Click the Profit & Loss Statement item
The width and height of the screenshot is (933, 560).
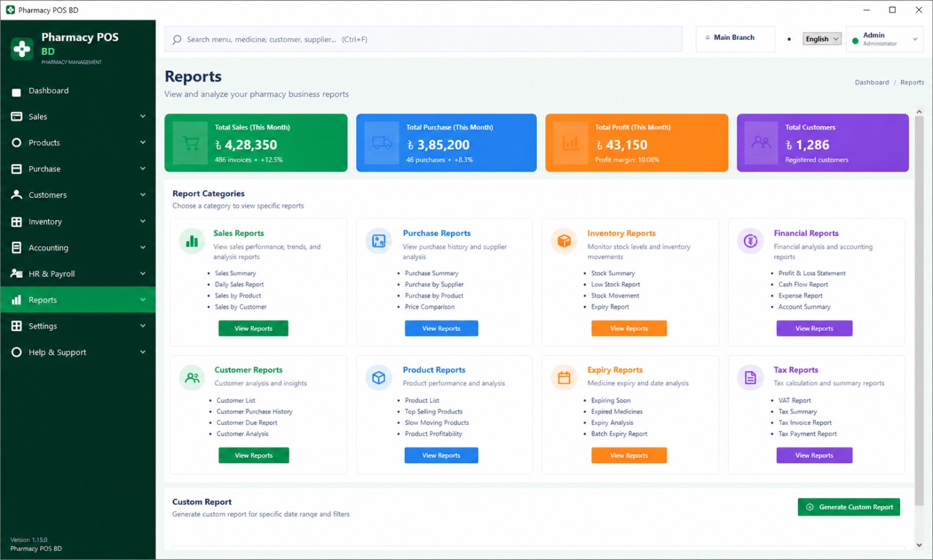[x=812, y=273]
